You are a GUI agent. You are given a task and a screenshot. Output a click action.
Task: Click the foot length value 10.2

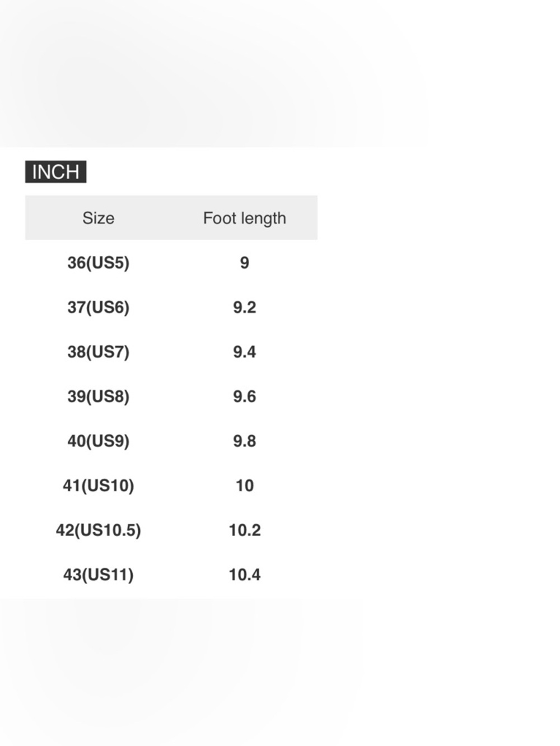click(245, 530)
